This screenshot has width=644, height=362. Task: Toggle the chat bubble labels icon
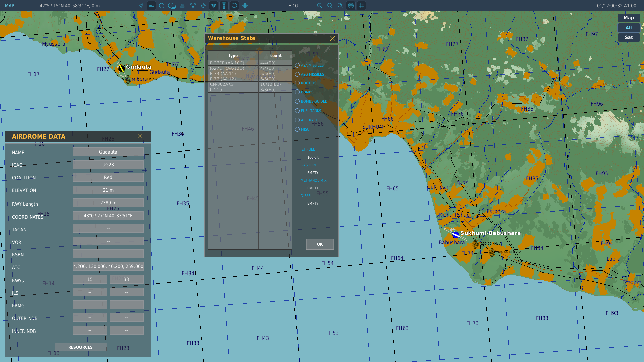[234, 6]
